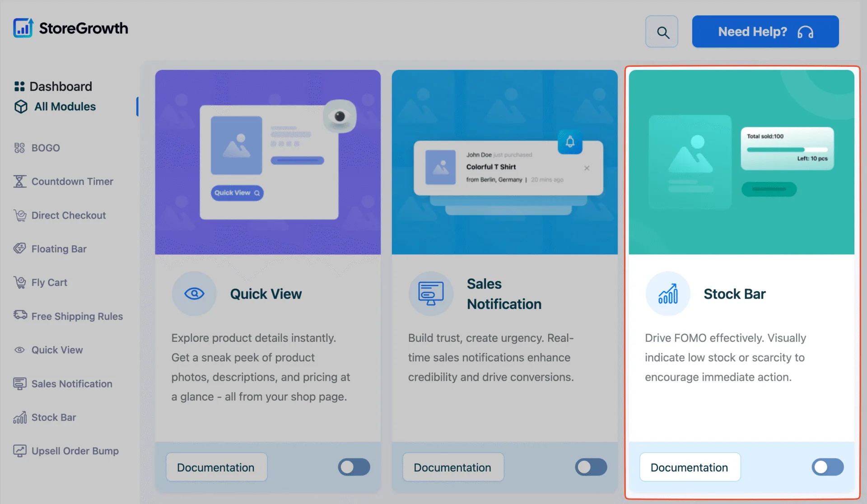Click the StoreGrowth logo icon
867x504 pixels.
click(x=23, y=28)
